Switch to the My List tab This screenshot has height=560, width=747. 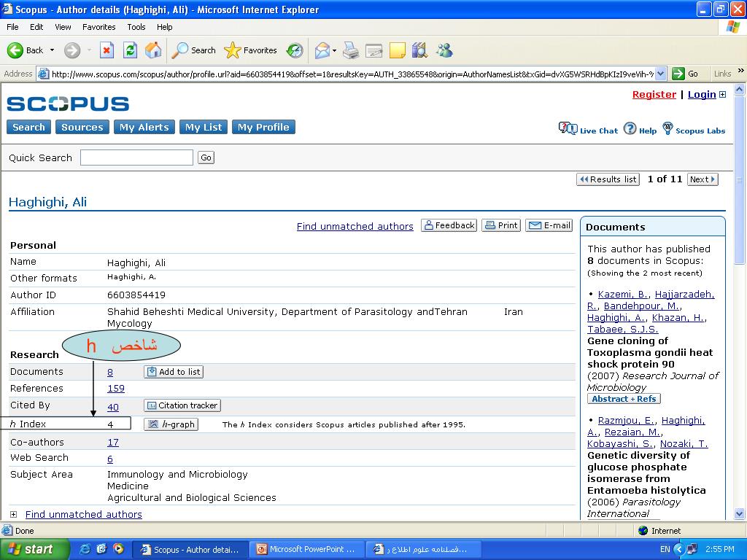(204, 127)
